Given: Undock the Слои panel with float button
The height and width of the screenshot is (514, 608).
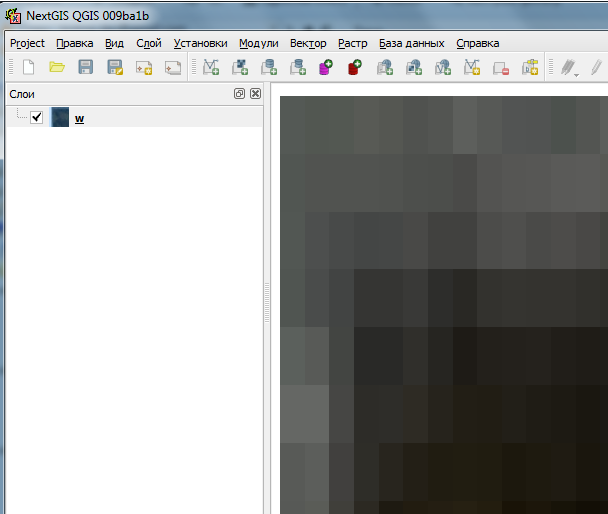Looking at the screenshot, I should (x=239, y=93).
